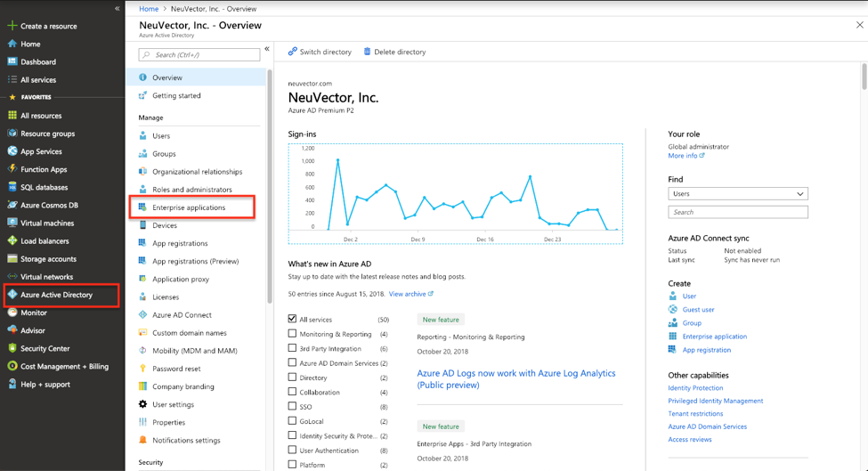Check the SSO filter checkbox
This screenshot has height=471, width=868.
pos(292,406)
